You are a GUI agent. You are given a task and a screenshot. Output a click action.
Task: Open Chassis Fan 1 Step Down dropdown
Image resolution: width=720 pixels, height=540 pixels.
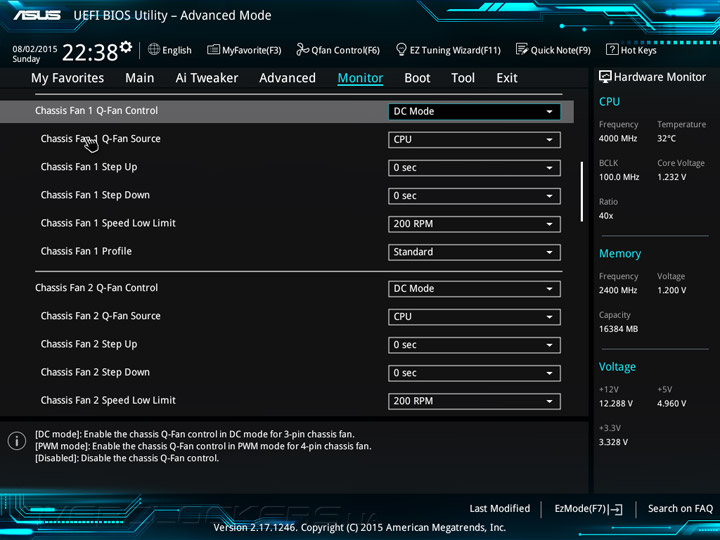474,196
